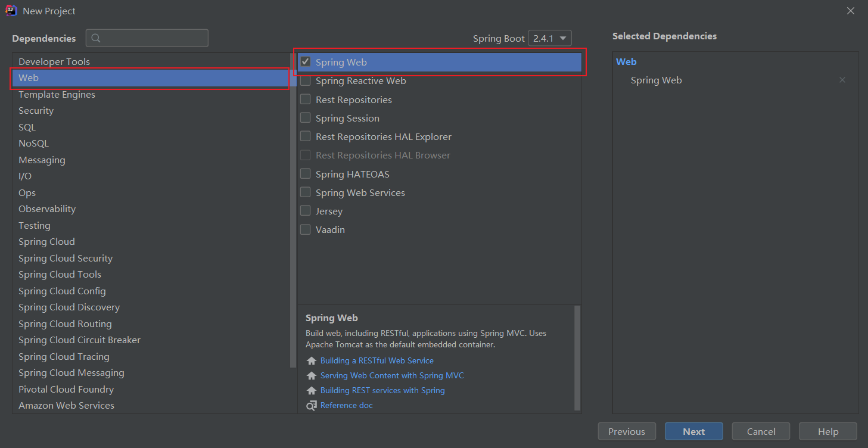
Task: Select Pivotal Cloud Foundry category
Action: click(x=151, y=389)
